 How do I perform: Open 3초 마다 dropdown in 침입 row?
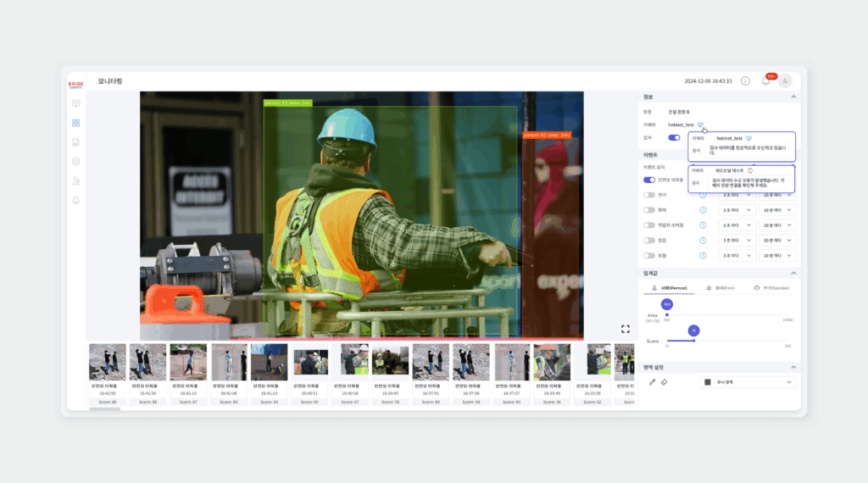click(x=737, y=240)
